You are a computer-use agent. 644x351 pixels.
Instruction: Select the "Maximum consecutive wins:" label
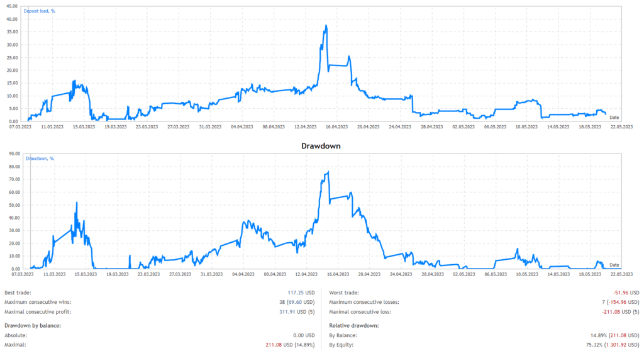pos(38,302)
